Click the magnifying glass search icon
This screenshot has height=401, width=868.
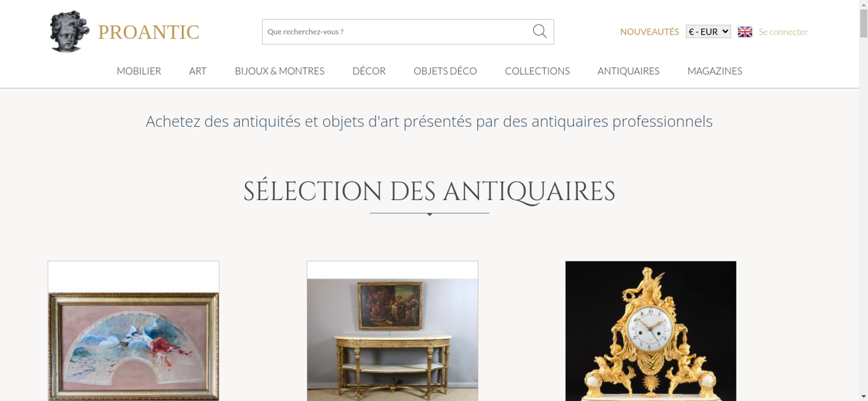click(x=539, y=31)
